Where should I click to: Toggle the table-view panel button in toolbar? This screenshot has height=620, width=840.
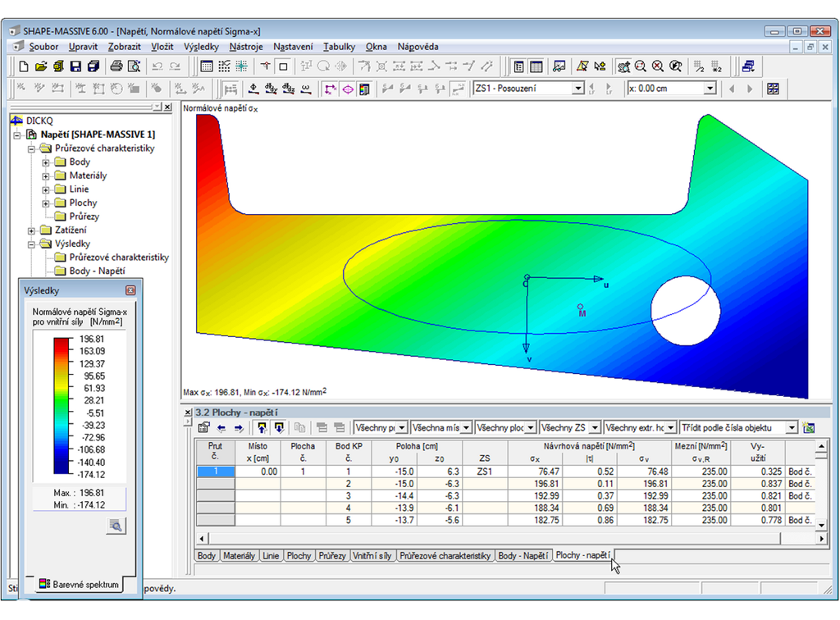[536, 66]
